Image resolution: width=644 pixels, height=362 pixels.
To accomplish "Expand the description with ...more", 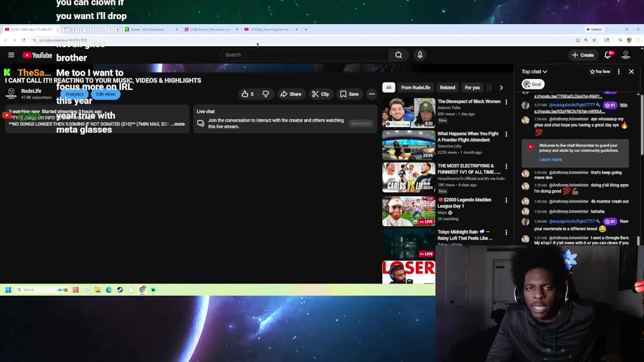I will pos(178,124).
